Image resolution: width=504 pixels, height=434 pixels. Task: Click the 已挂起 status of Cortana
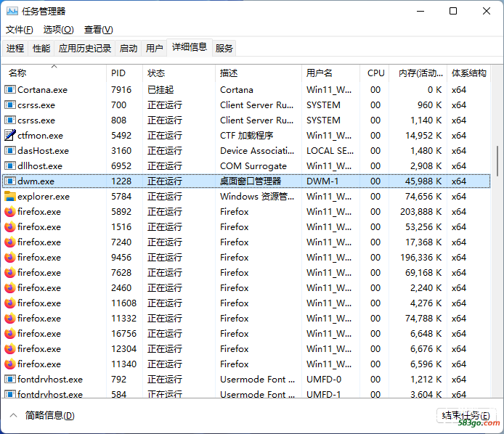coord(160,89)
